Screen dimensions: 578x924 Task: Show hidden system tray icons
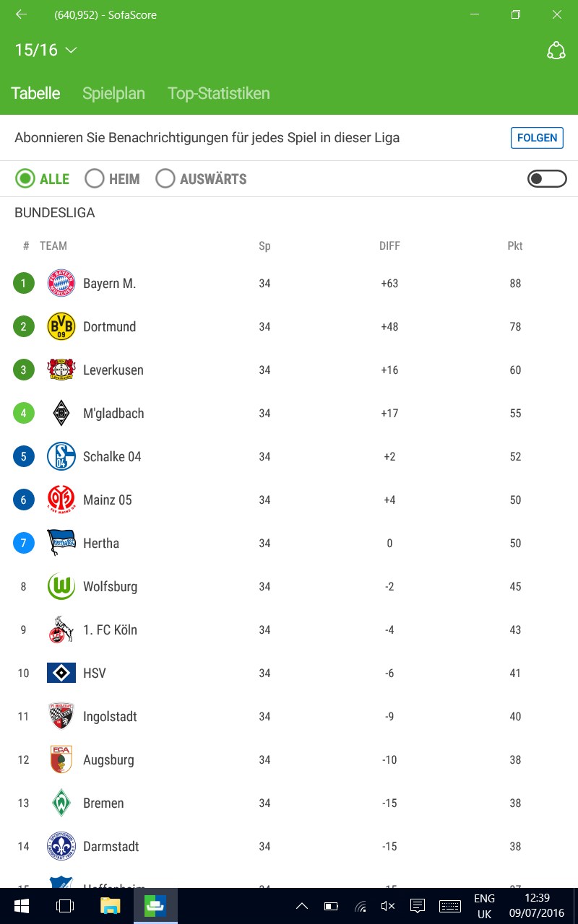tap(302, 906)
